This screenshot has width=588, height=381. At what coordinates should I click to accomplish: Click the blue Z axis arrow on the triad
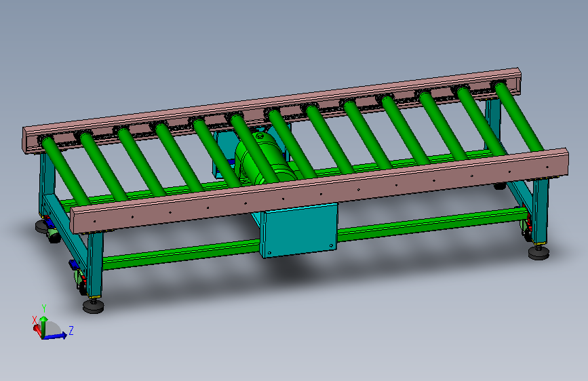click(x=56, y=336)
